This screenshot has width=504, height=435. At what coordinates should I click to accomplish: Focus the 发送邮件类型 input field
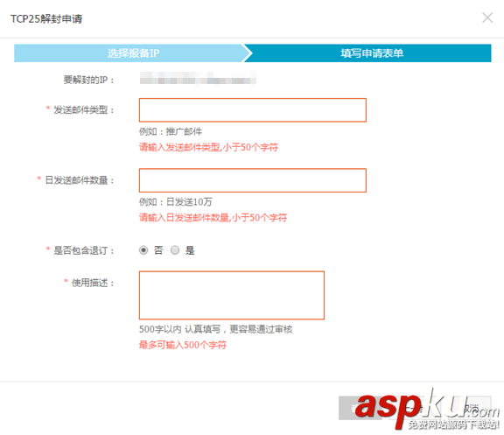click(253, 110)
